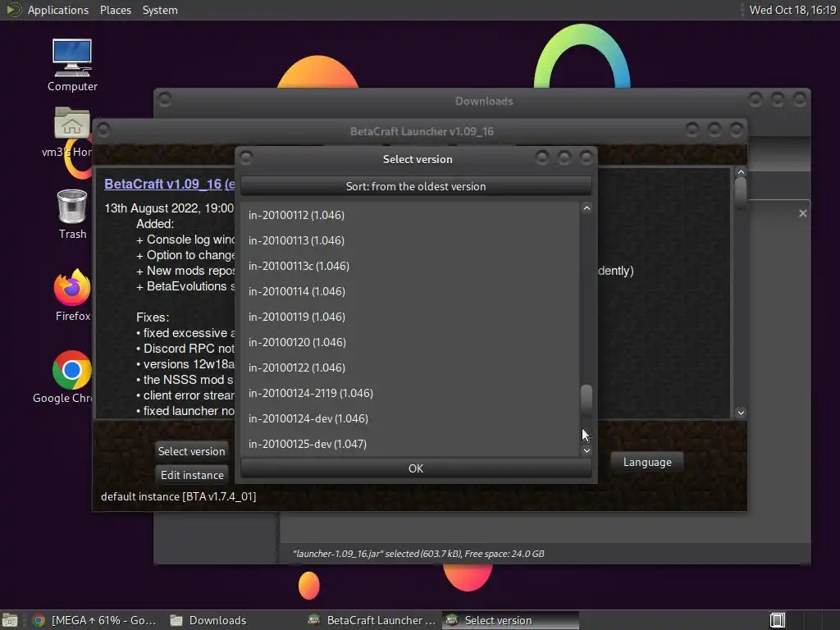Screen dimensions: 840x630
Task: Click the Select version button in launcher
Action: 191,451
